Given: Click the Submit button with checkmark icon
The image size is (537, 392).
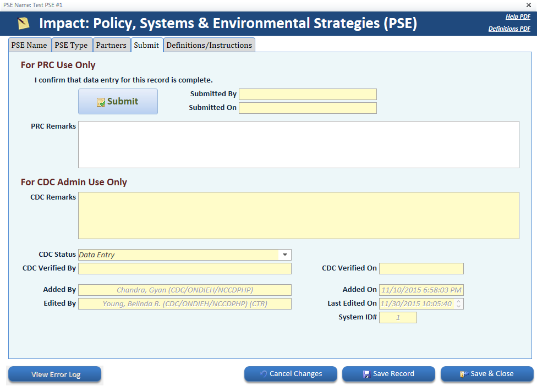Looking at the screenshot, I should point(118,102).
